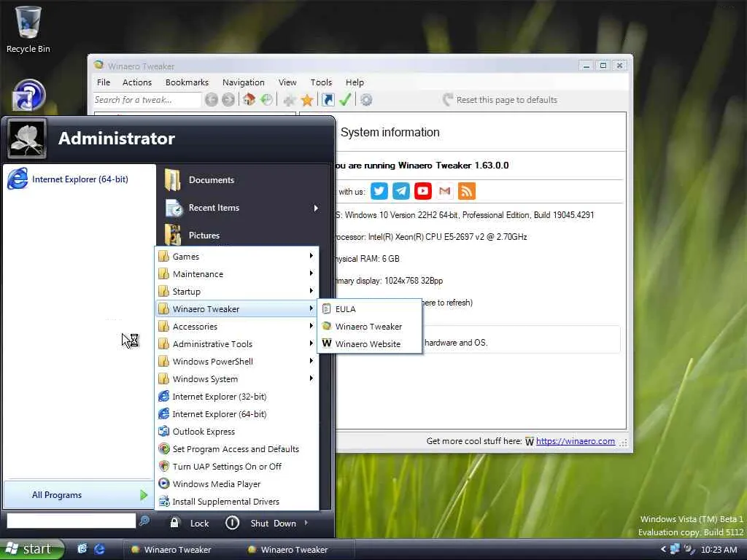Open the Actions menu
This screenshot has height=560, width=747.
tap(136, 82)
